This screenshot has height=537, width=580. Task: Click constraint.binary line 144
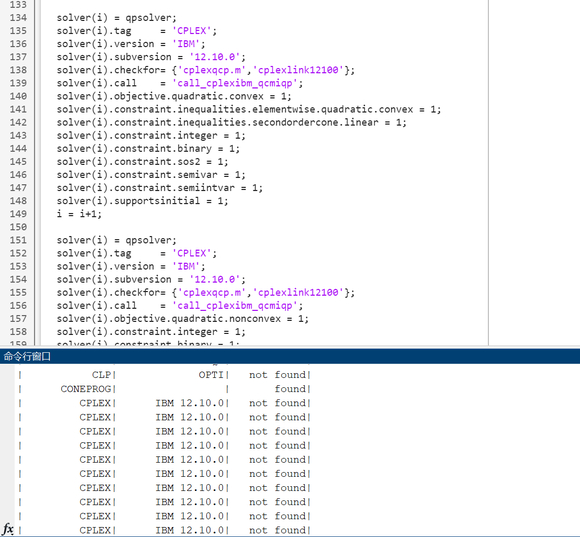tap(148, 149)
